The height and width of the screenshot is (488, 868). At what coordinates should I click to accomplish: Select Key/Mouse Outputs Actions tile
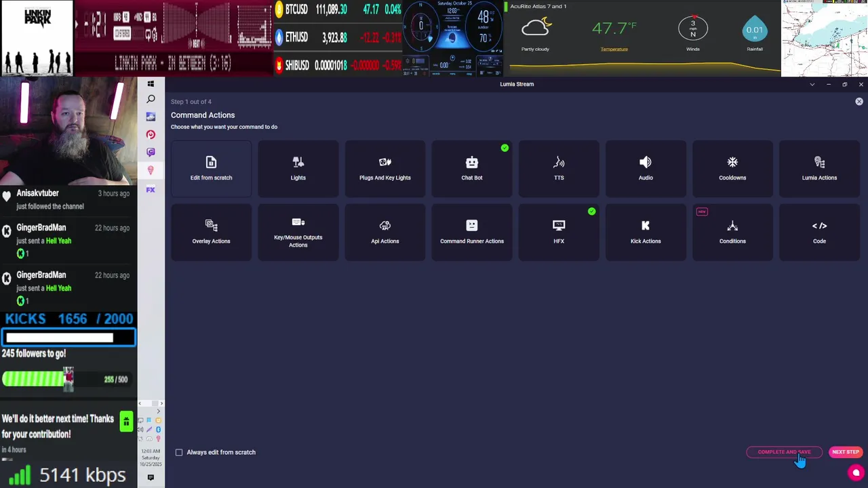(298, 232)
